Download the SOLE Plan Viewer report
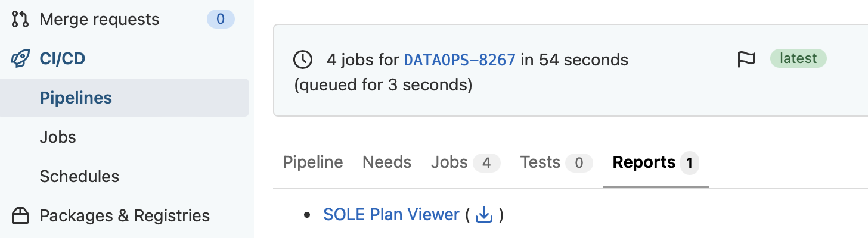Screen dimensions: 868x238 pyautogui.click(x=484, y=215)
